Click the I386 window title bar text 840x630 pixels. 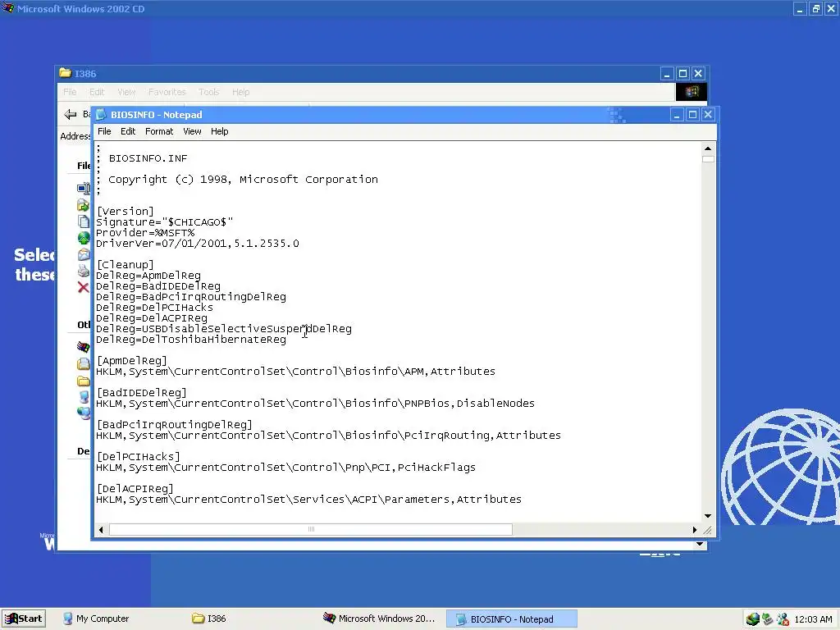click(85, 73)
